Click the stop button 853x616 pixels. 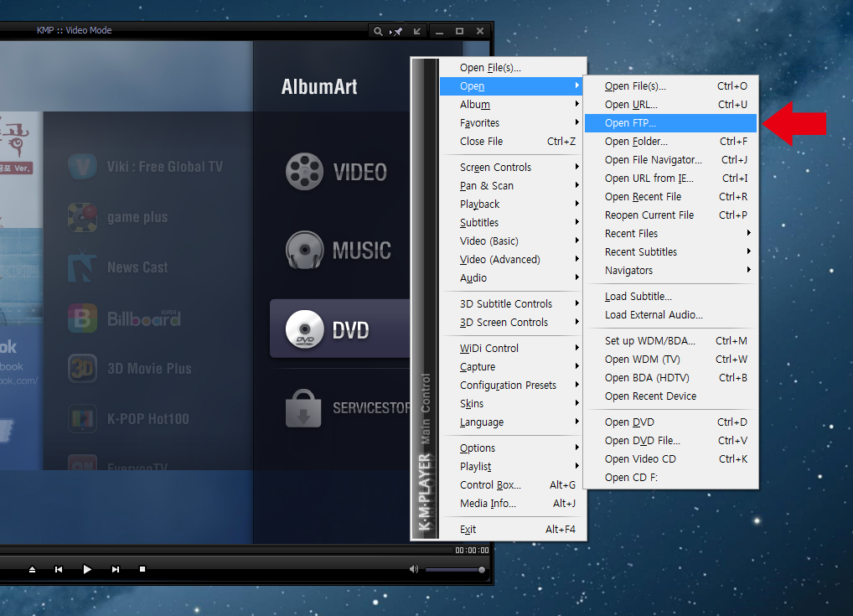point(142,569)
